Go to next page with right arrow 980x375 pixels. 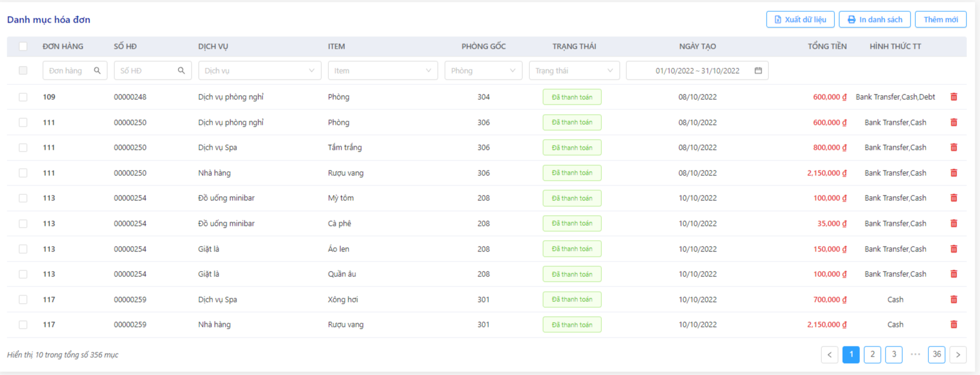[958, 355]
